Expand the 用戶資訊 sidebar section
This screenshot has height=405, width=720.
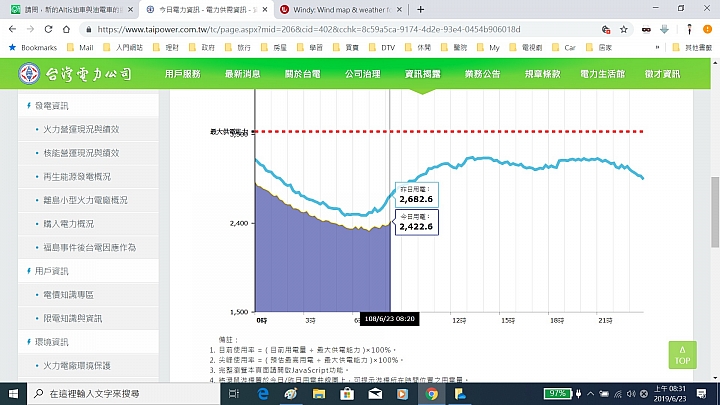pos(52,271)
